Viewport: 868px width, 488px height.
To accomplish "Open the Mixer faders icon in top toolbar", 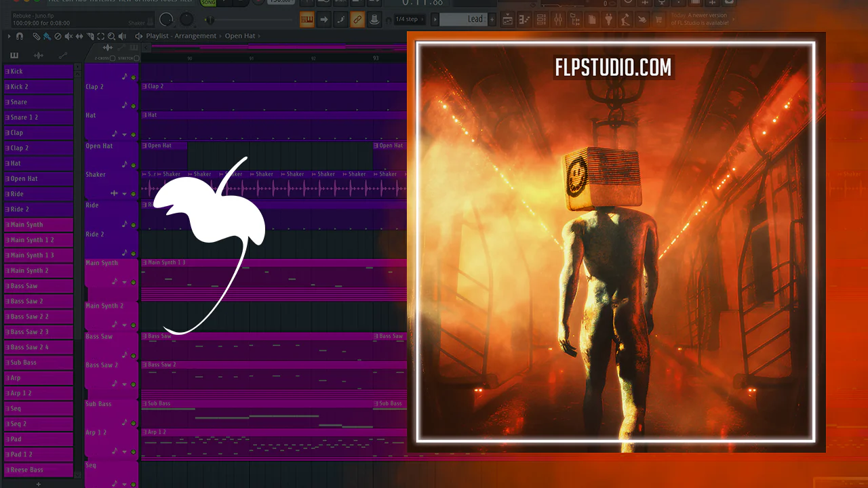I will click(x=557, y=19).
